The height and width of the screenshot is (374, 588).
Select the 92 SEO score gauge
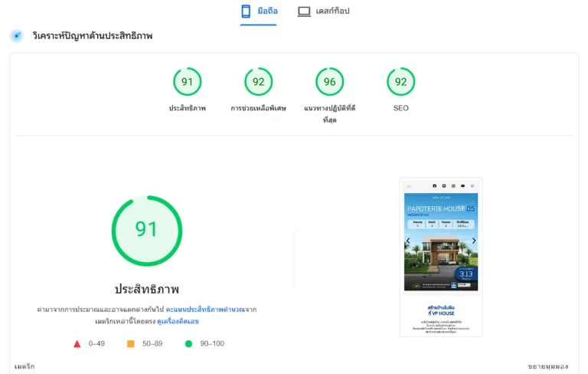point(401,81)
